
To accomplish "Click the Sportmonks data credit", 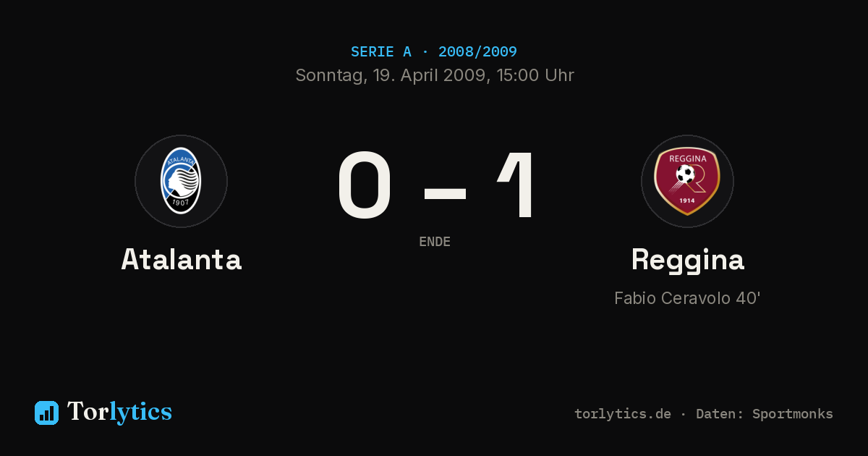I will pyautogui.click(x=792, y=414).
